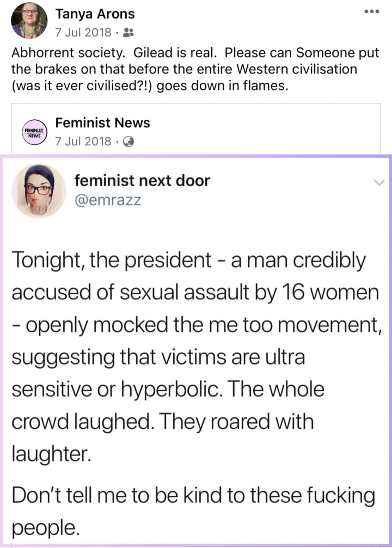Open the feminist next door avatar

pos(39,190)
